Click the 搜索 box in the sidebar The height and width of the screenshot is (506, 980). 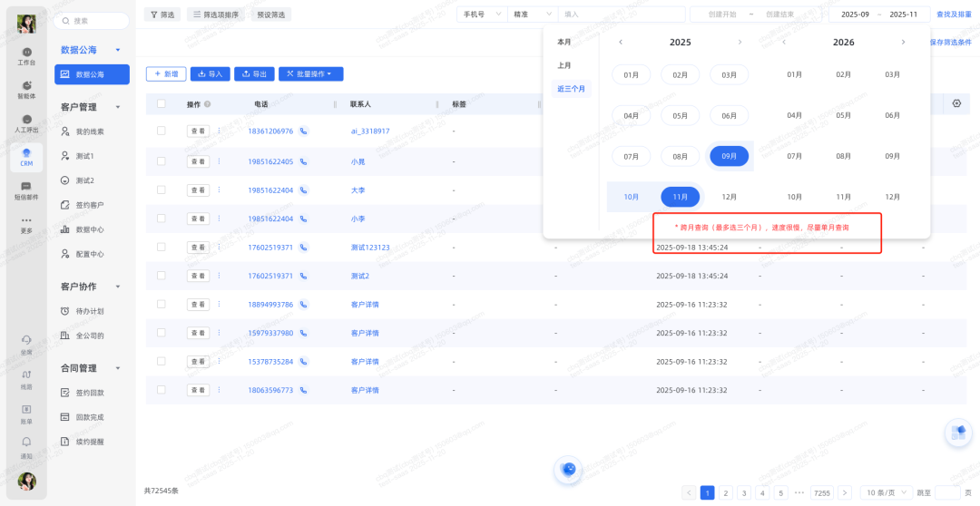90,20
